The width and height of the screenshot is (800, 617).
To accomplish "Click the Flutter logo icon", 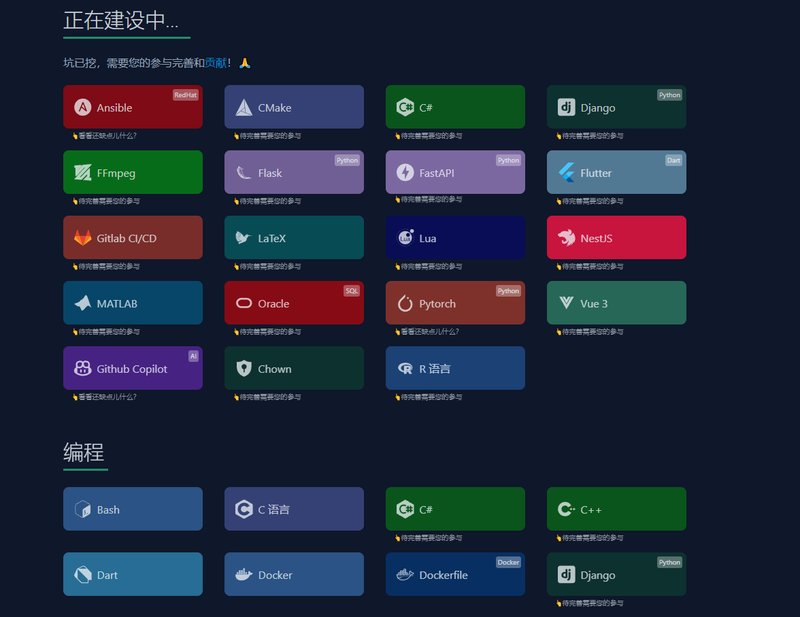I will 566,173.
